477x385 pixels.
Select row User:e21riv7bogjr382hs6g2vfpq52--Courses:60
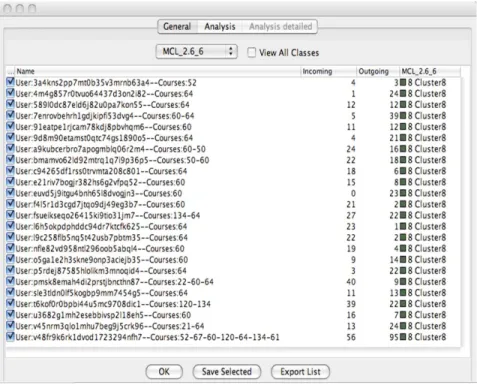(233, 182)
